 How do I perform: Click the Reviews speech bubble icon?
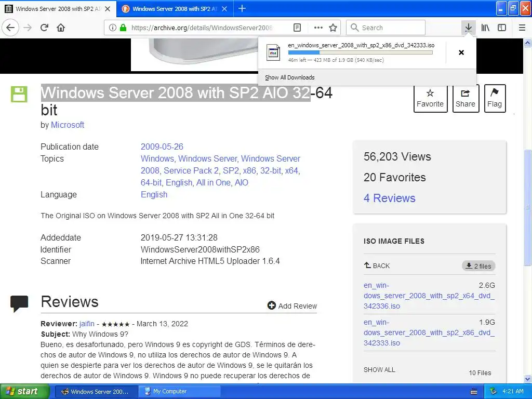coord(19,303)
